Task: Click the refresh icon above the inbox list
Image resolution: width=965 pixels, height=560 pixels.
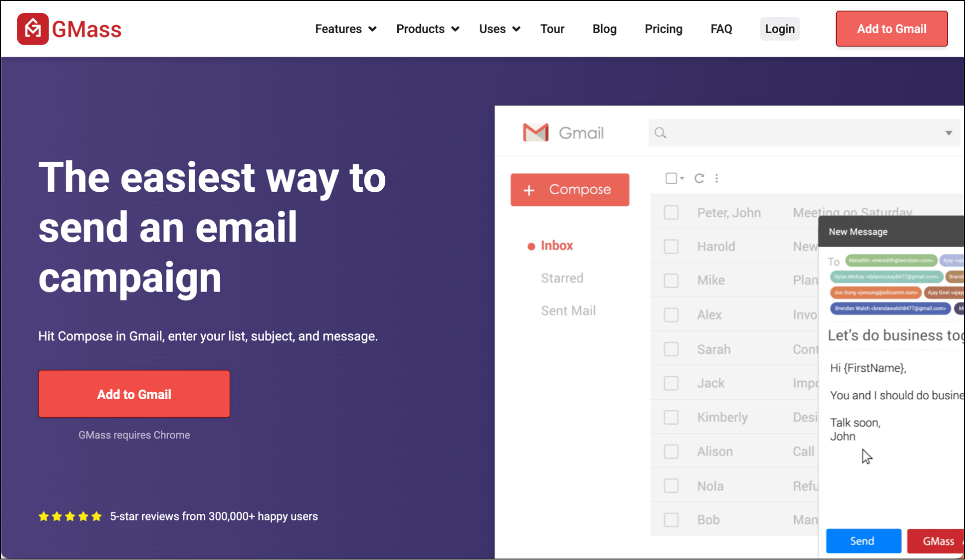Action: click(x=699, y=178)
